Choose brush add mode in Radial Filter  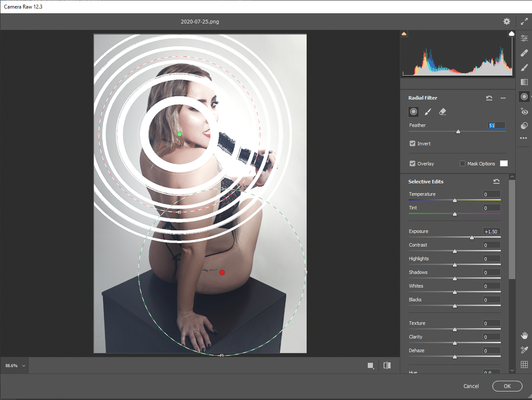pos(428,112)
